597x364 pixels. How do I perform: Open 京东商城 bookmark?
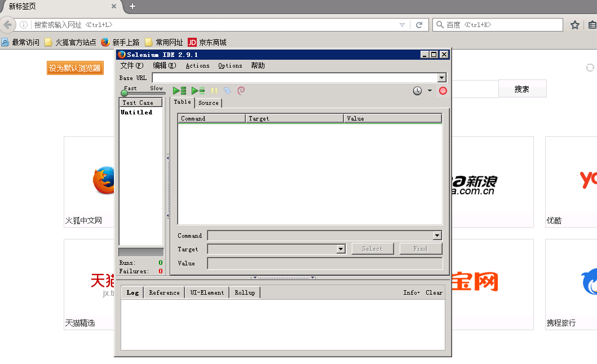pos(207,42)
